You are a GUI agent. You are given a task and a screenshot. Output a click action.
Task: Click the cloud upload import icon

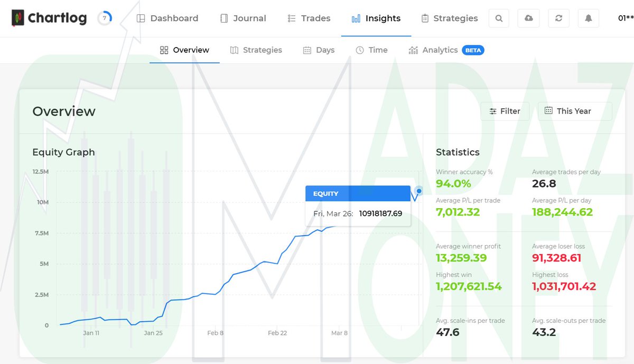tap(529, 18)
